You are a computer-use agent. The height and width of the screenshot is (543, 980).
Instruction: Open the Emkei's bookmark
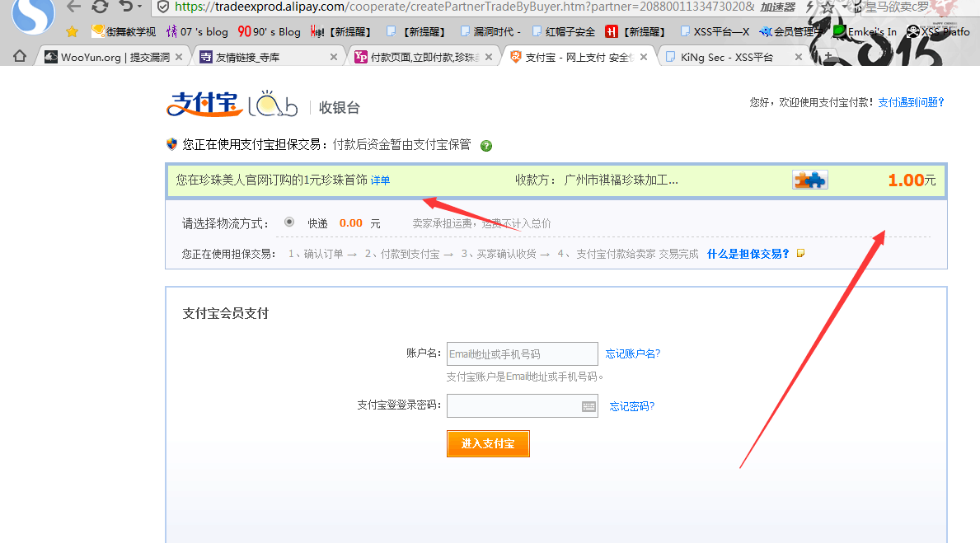tap(865, 31)
